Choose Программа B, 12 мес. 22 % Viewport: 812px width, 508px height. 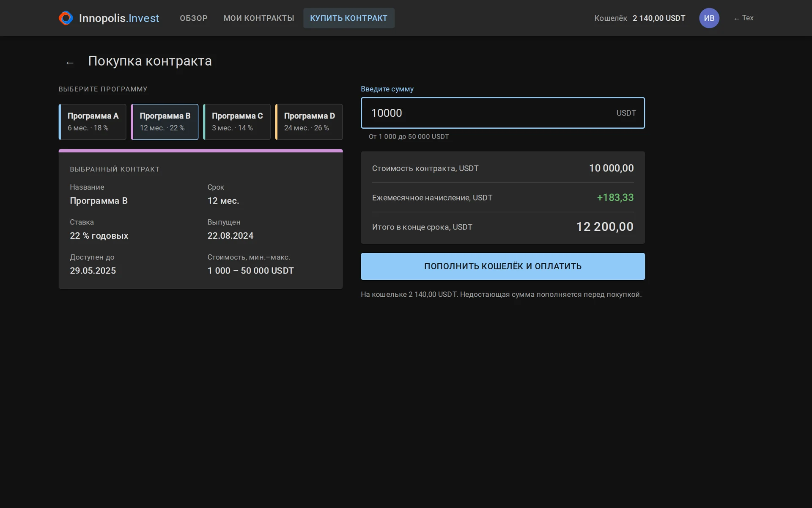point(165,122)
